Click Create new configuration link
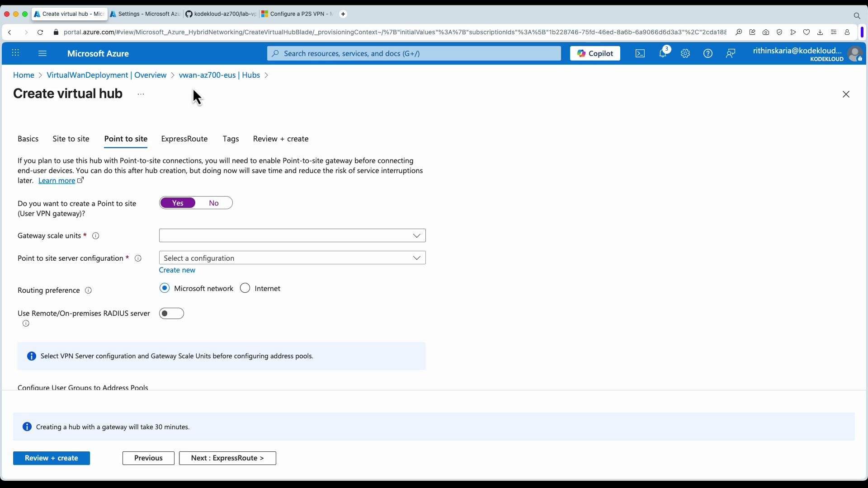The width and height of the screenshot is (868, 488). [x=177, y=270]
